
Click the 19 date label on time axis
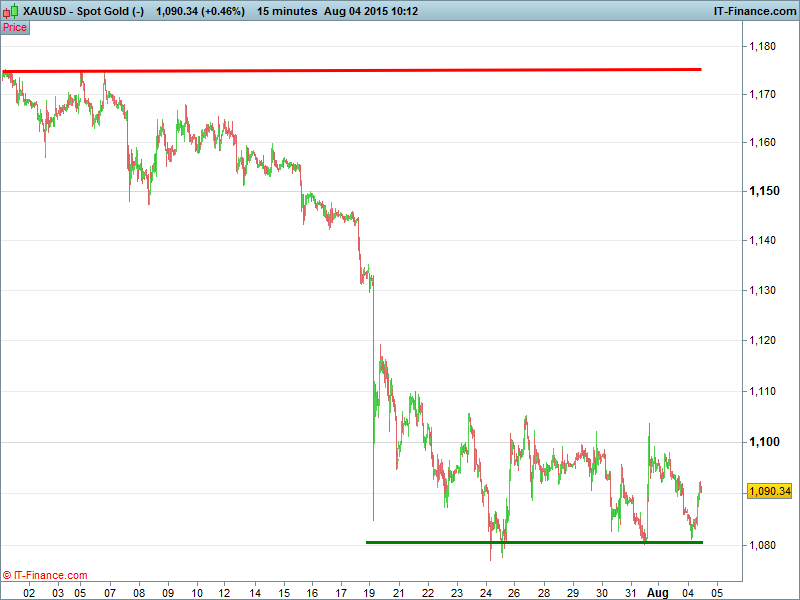(369, 592)
